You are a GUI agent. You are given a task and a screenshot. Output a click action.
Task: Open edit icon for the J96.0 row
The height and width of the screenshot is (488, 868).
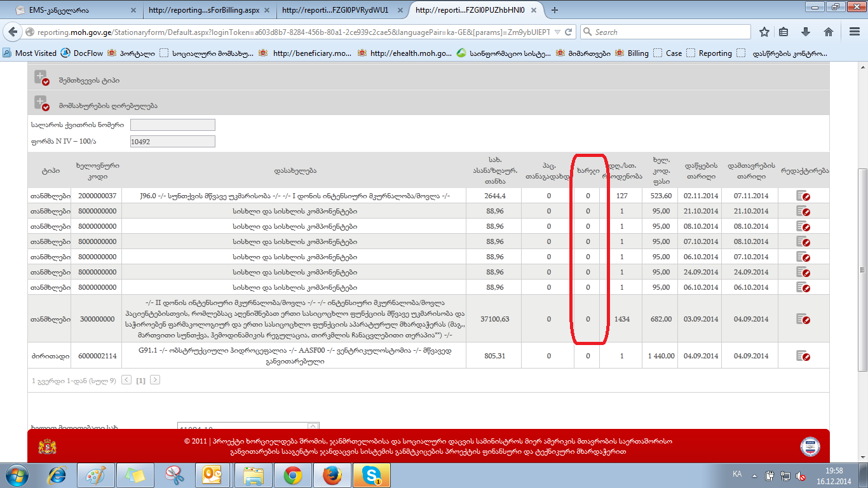(803, 196)
